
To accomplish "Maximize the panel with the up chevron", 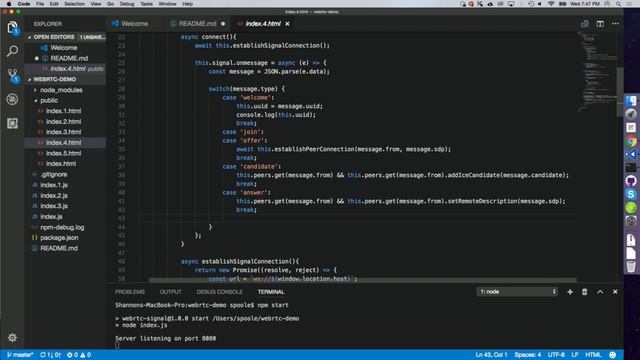I will pyautogui.click(x=600, y=292).
